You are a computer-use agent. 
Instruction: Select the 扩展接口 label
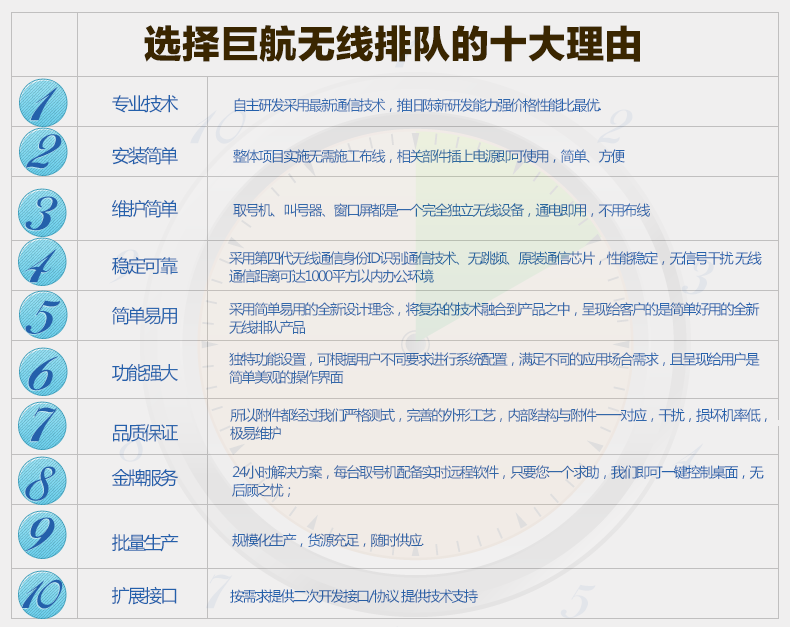click(144, 595)
